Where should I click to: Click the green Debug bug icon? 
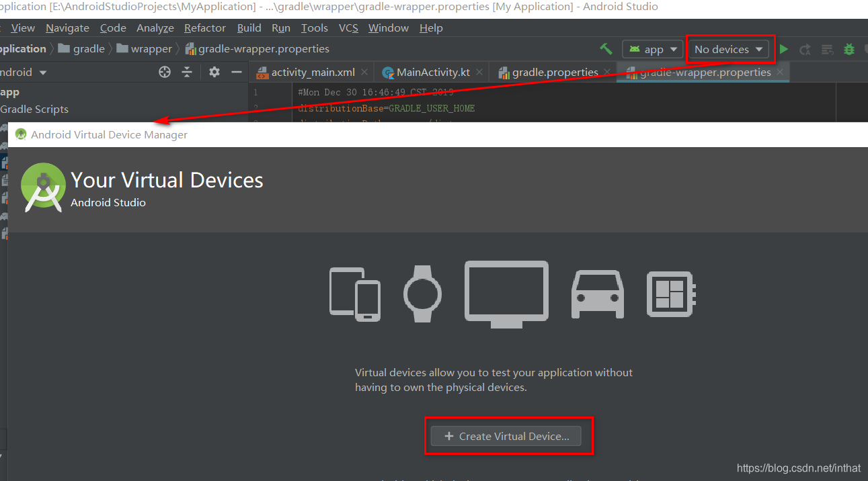click(849, 49)
